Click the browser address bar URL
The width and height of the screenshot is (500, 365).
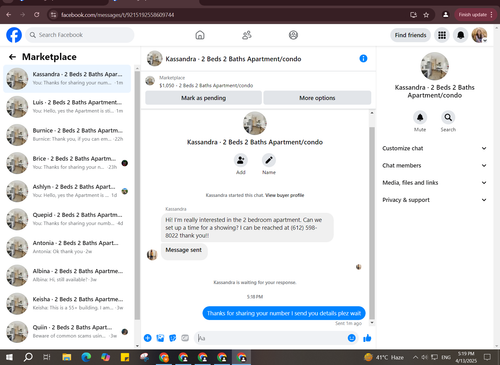[117, 15]
